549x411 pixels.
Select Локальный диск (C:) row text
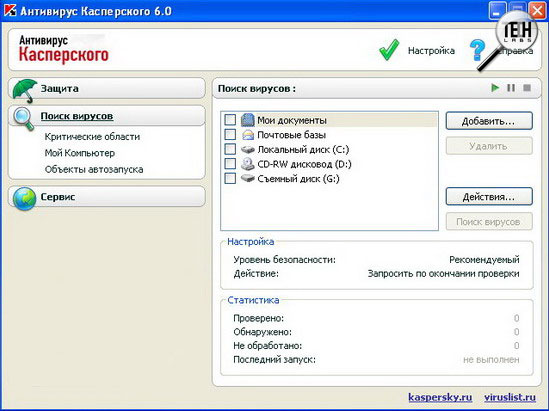tap(303, 149)
